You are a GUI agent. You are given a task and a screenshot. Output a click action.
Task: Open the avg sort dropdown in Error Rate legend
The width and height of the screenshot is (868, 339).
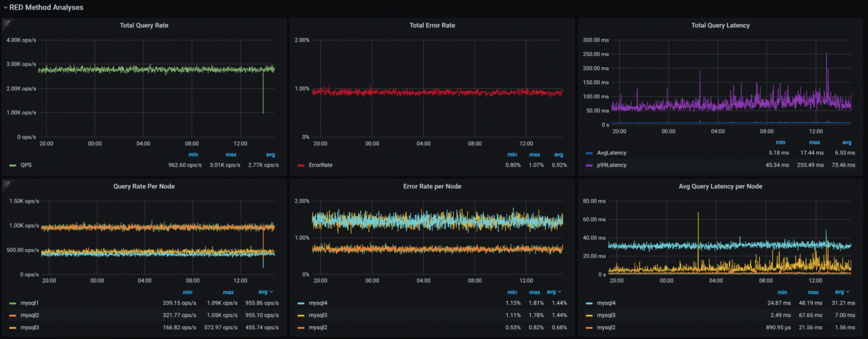[555, 292]
